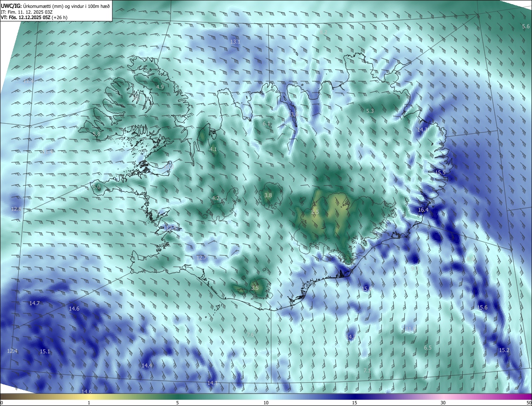Click the 50 tick on the color scale
The image size is (532, 406).
tap(529, 403)
